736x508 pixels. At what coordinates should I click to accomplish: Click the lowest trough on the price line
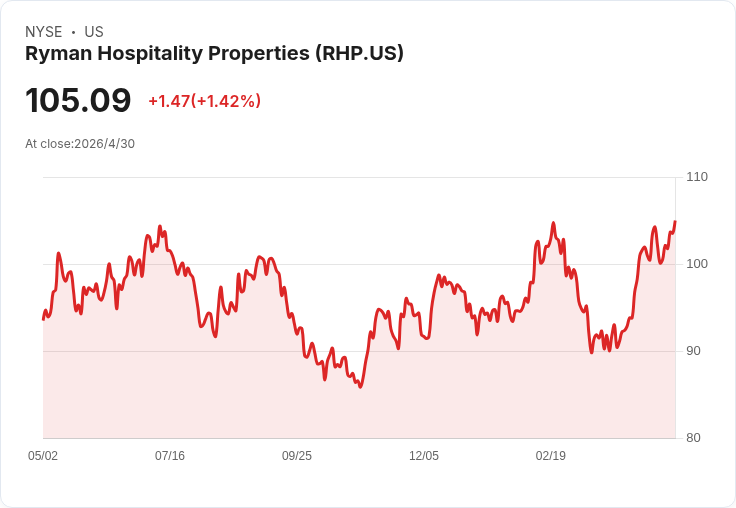click(360, 387)
